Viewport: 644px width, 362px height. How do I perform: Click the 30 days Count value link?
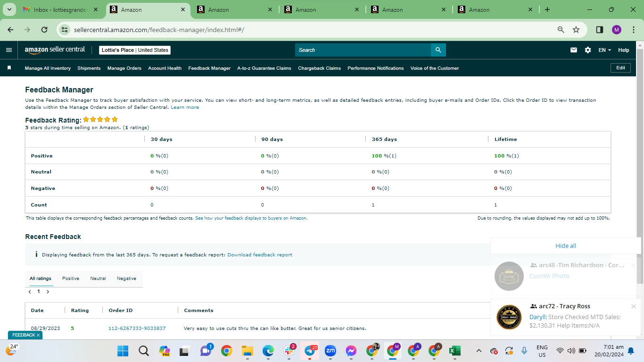tap(152, 205)
